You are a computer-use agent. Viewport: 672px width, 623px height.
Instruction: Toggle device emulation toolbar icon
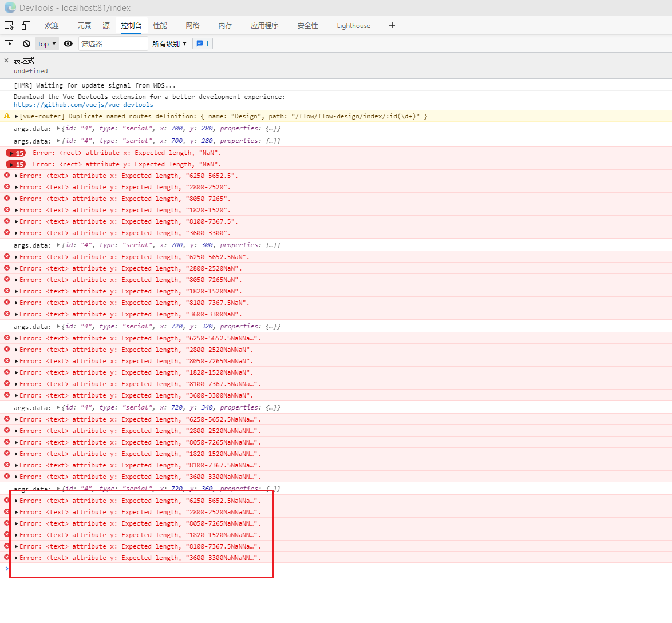click(x=26, y=26)
